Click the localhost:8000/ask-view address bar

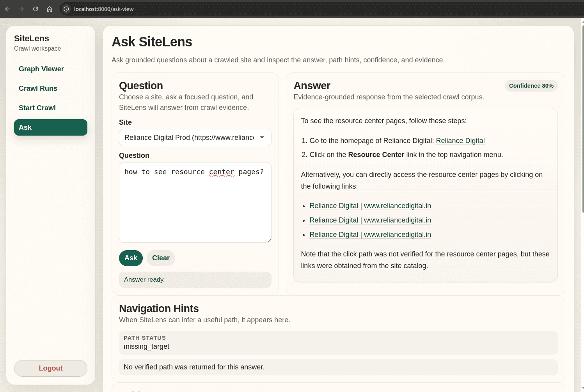click(x=104, y=9)
